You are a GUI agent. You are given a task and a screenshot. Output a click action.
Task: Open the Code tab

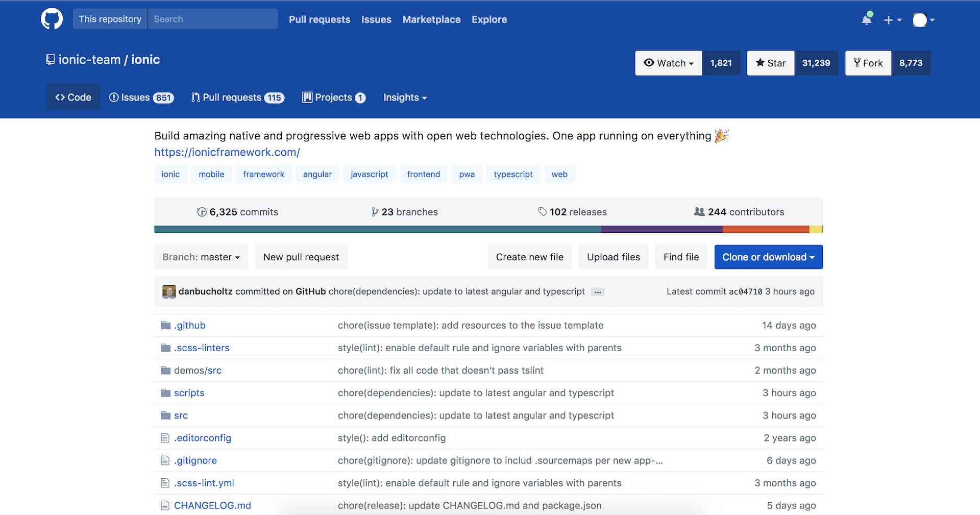click(73, 97)
